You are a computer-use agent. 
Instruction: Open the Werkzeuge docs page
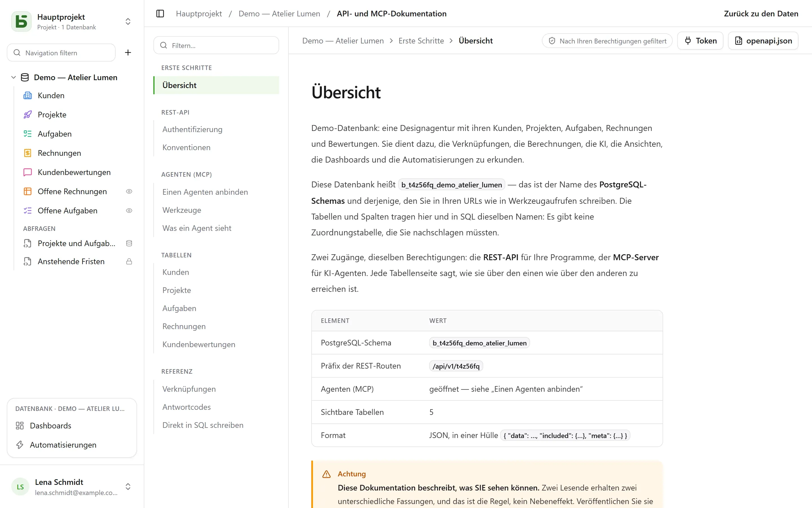point(182,210)
